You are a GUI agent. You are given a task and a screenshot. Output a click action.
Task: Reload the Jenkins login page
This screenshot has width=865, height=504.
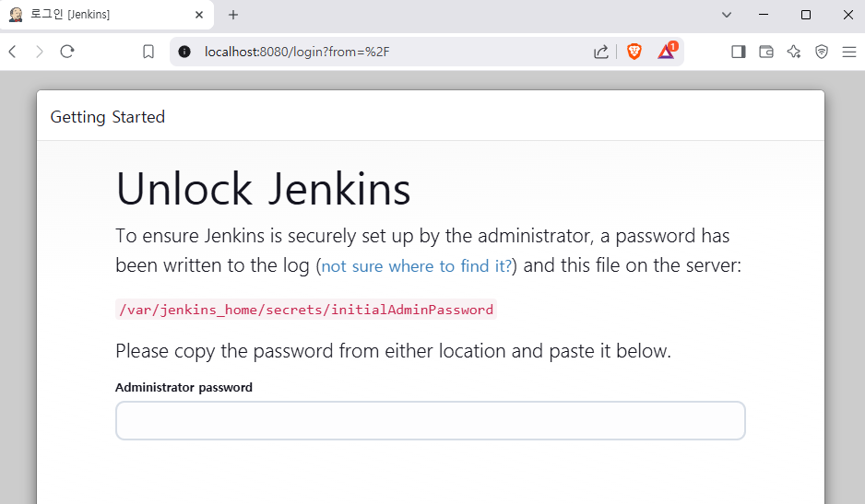tap(67, 52)
